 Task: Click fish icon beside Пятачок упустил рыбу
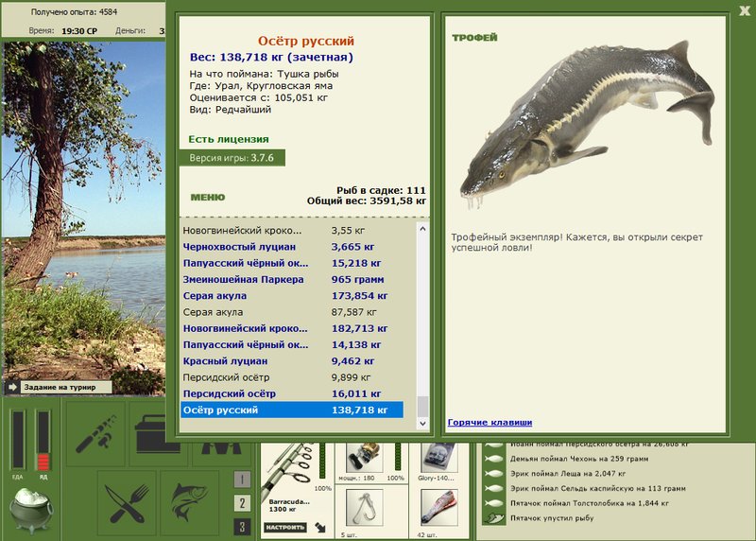[x=493, y=518]
